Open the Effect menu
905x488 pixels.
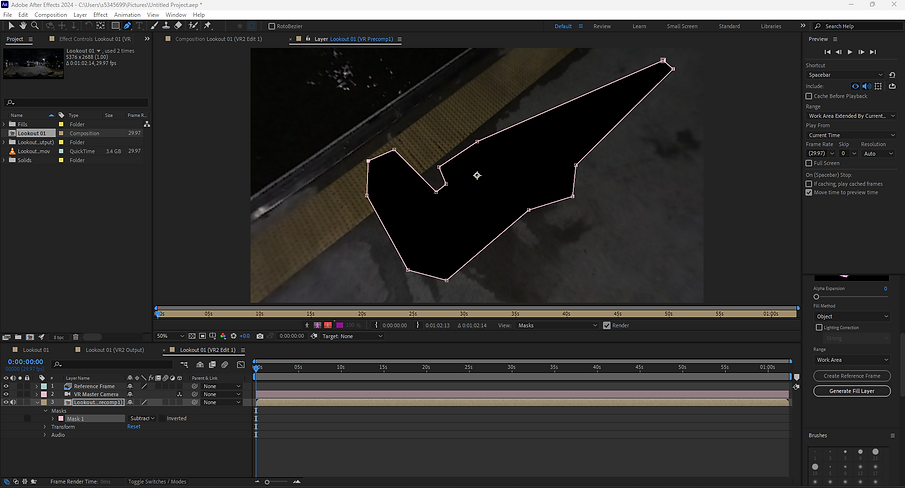click(x=100, y=14)
